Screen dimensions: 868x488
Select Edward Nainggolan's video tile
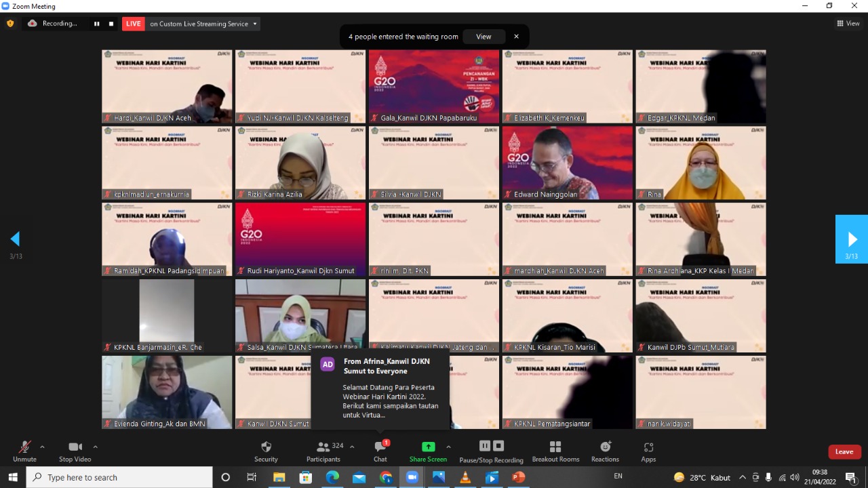(567, 163)
